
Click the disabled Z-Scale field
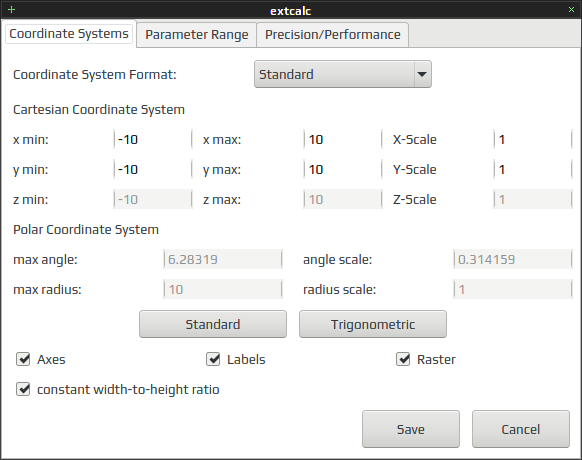click(x=533, y=199)
